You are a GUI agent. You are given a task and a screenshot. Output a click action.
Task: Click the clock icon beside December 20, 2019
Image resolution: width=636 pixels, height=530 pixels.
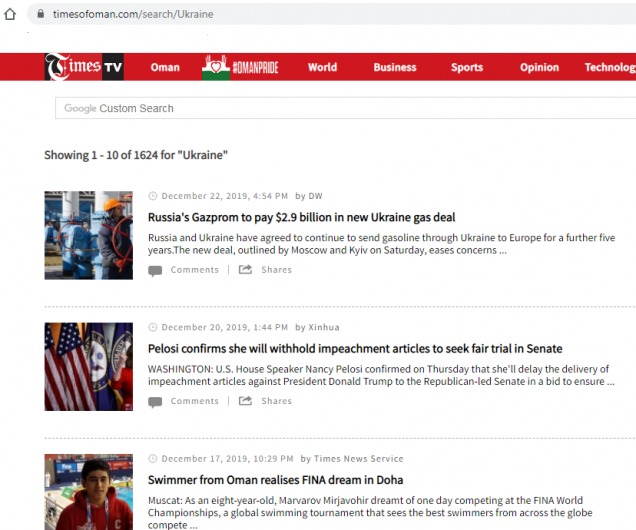pyautogui.click(x=153, y=327)
